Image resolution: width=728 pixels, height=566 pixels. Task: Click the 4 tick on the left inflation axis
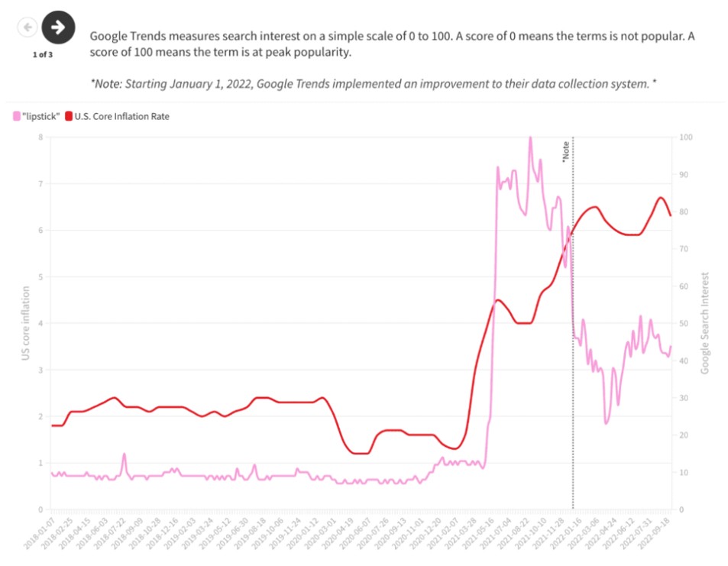[41, 323]
